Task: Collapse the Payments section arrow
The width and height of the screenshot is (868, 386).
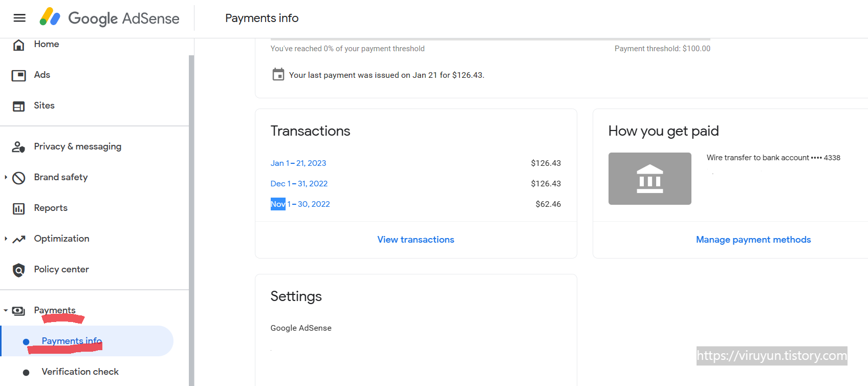Action: click(x=6, y=310)
